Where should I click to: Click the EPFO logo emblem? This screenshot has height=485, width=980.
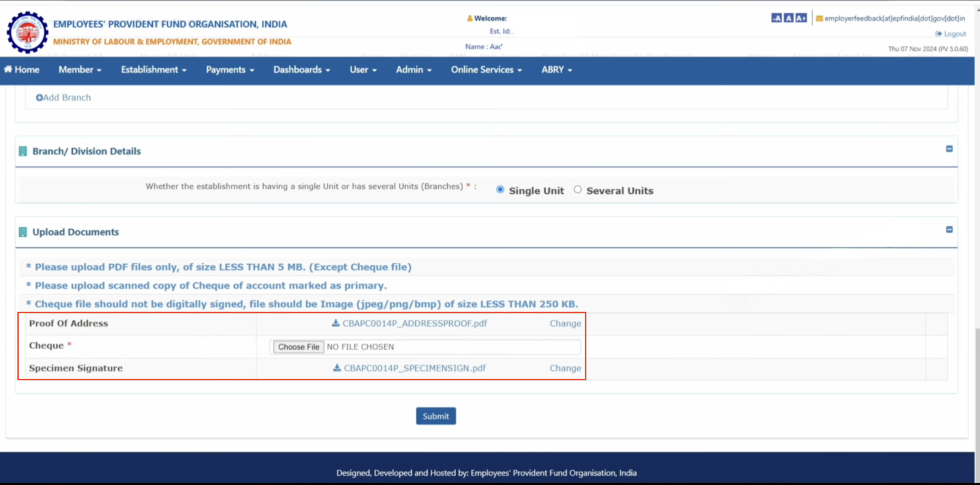pos(27,33)
